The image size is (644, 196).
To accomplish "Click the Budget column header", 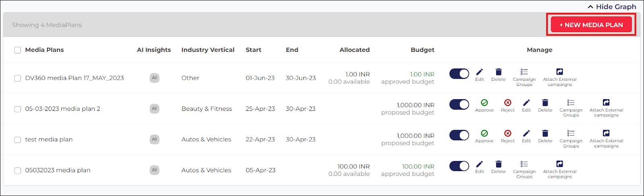I will 422,50.
